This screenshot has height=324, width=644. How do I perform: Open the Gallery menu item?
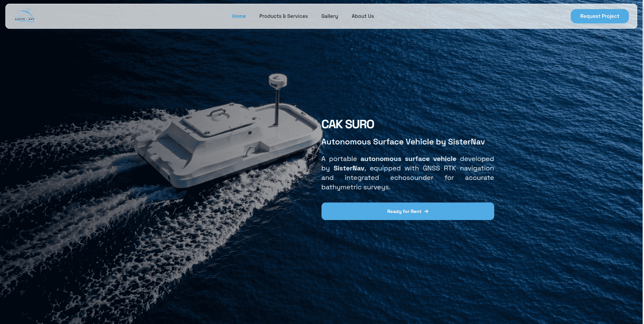click(330, 16)
